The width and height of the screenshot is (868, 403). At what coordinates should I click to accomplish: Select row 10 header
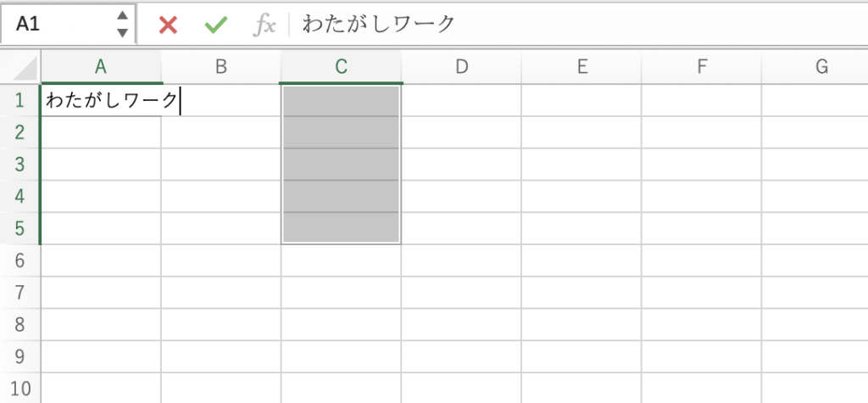[x=19, y=389]
